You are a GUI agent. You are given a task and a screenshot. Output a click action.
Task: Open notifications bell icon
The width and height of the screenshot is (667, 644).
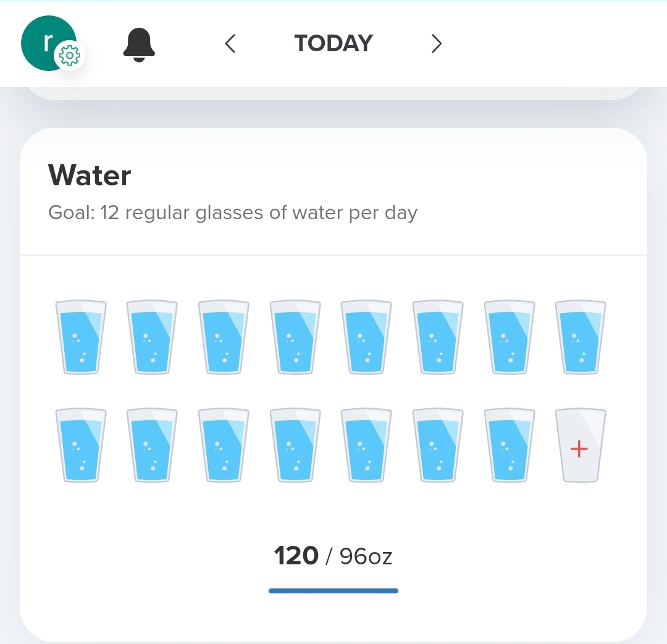pyautogui.click(x=139, y=45)
